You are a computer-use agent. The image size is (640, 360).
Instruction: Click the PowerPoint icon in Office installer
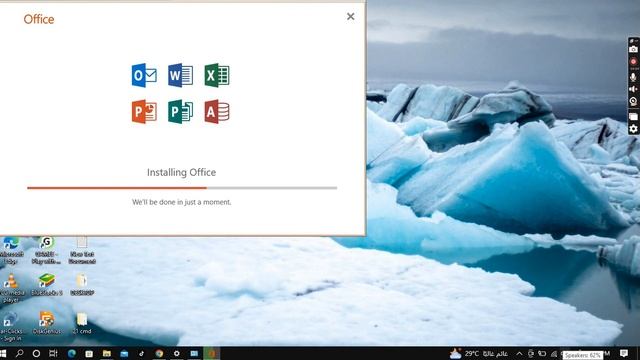click(144, 111)
